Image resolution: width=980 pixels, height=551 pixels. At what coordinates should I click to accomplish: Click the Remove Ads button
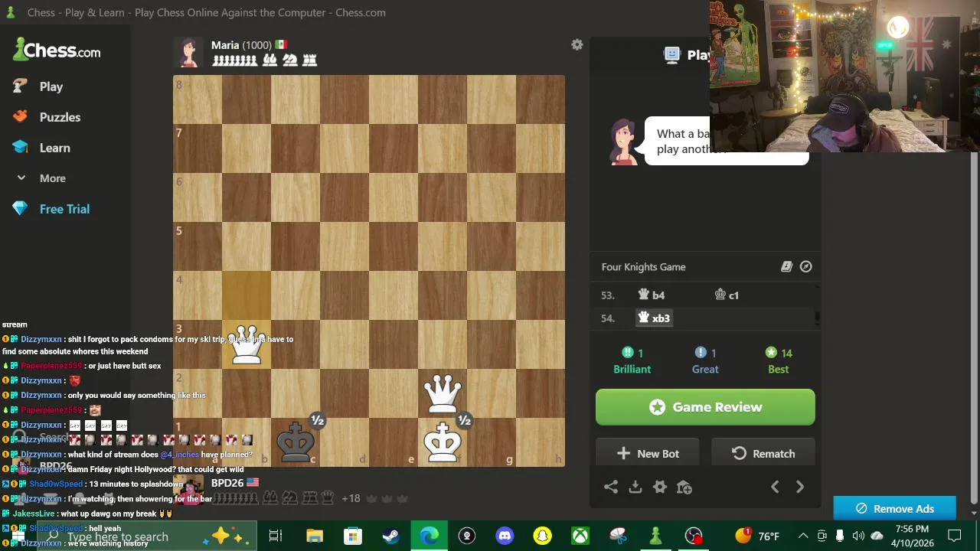click(x=894, y=508)
